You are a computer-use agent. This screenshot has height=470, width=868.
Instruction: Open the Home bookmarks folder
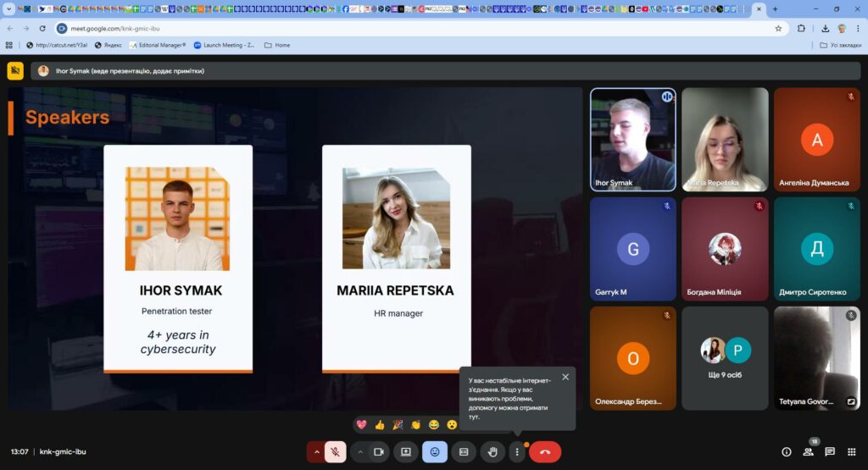click(276, 45)
